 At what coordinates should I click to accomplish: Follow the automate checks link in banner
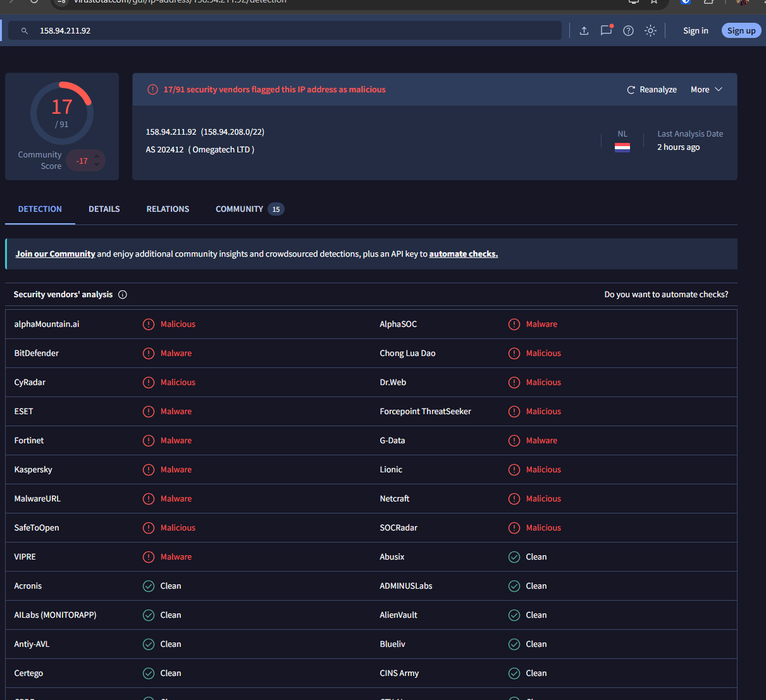point(463,254)
